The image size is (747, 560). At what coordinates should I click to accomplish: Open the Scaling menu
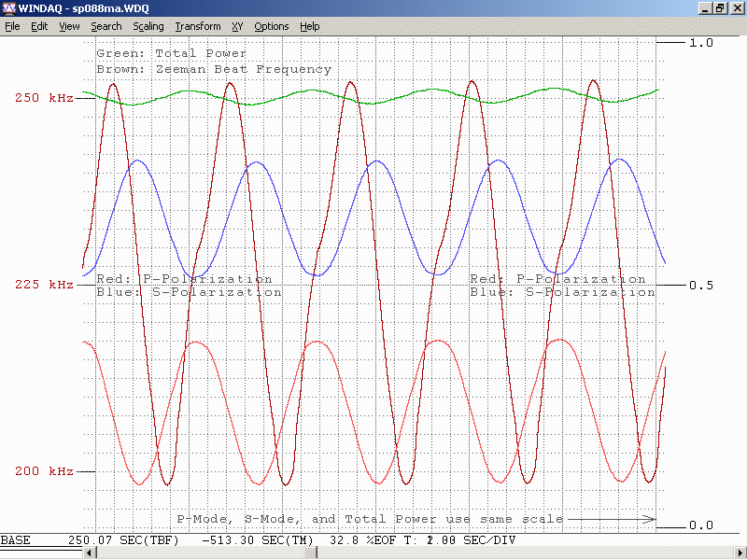[x=148, y=26]
